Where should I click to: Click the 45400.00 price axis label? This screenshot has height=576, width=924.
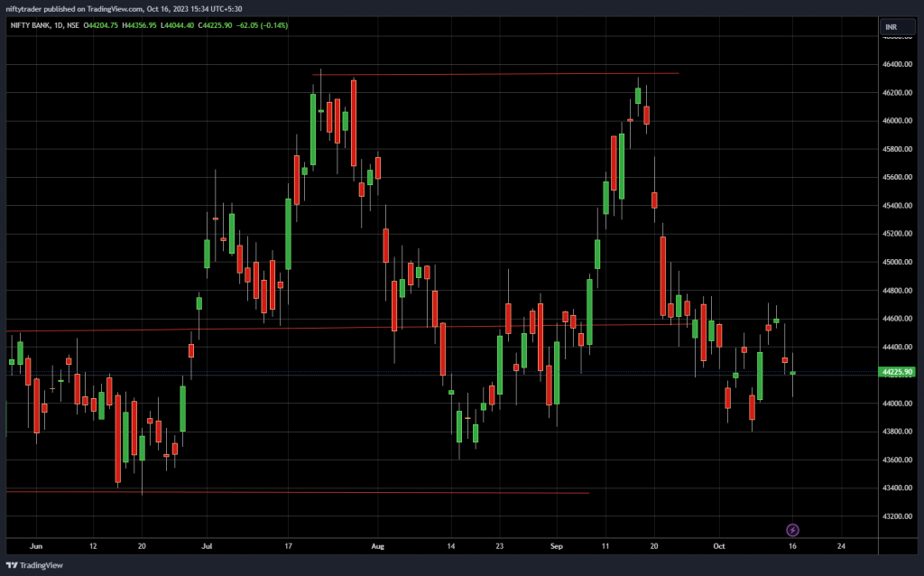tap(898, 206)
